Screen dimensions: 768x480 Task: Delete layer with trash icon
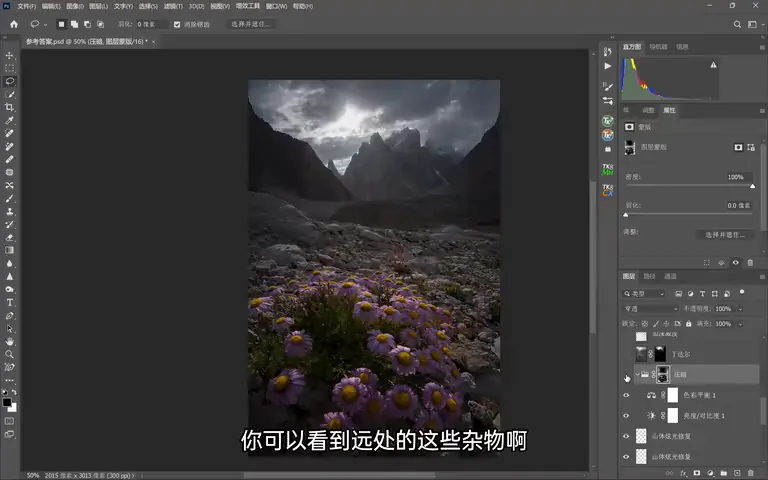click(x=750, y=474)
